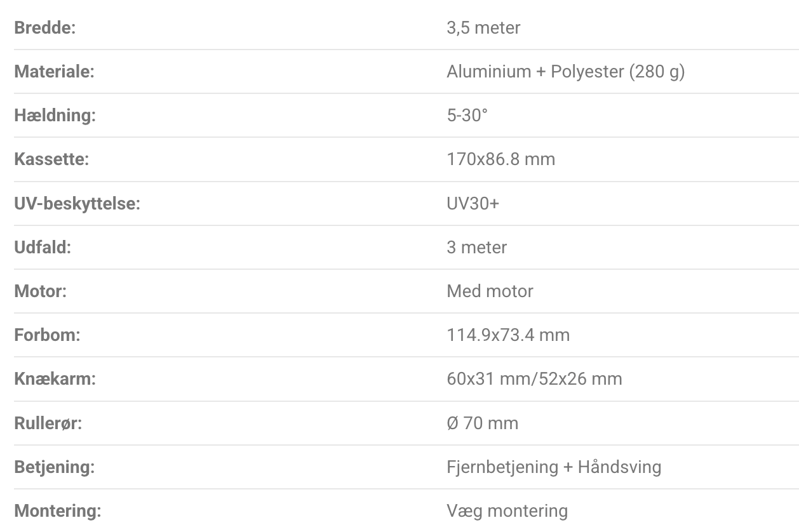Select the 5-30° value

pos(467,116)
